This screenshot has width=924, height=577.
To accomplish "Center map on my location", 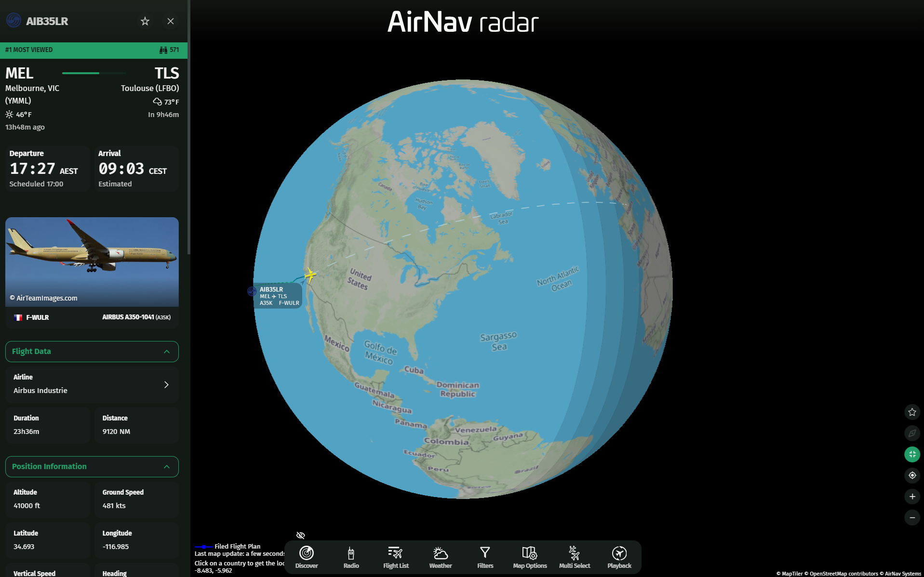I will pos(912,475).
